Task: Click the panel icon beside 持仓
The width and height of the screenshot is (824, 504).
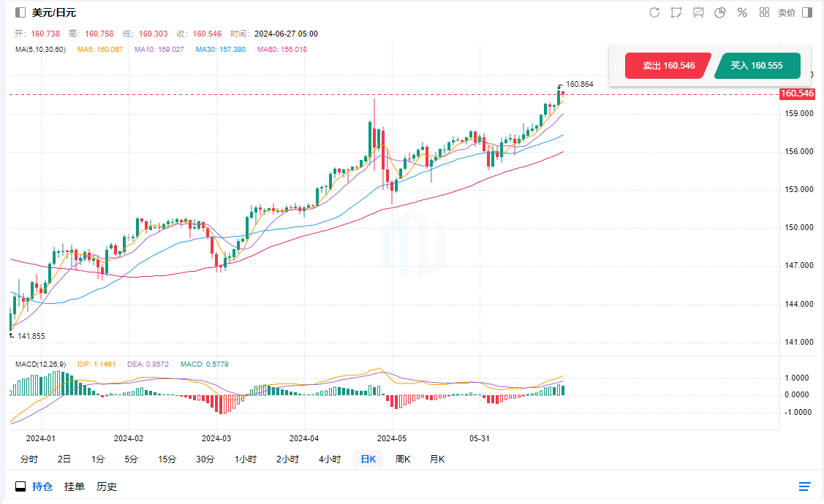Action: pos(20,486)
